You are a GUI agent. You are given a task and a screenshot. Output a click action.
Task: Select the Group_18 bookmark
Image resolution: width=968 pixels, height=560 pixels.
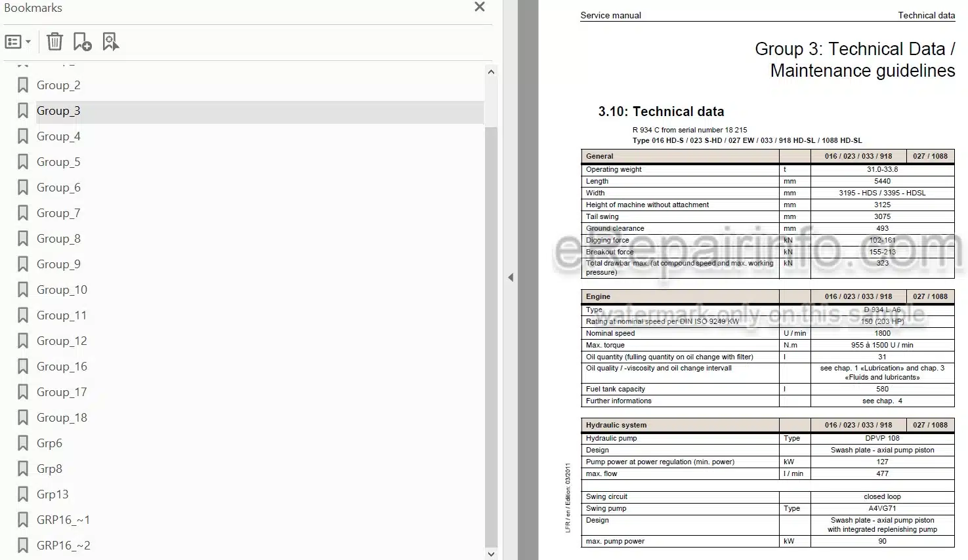(x=62, y=418)
